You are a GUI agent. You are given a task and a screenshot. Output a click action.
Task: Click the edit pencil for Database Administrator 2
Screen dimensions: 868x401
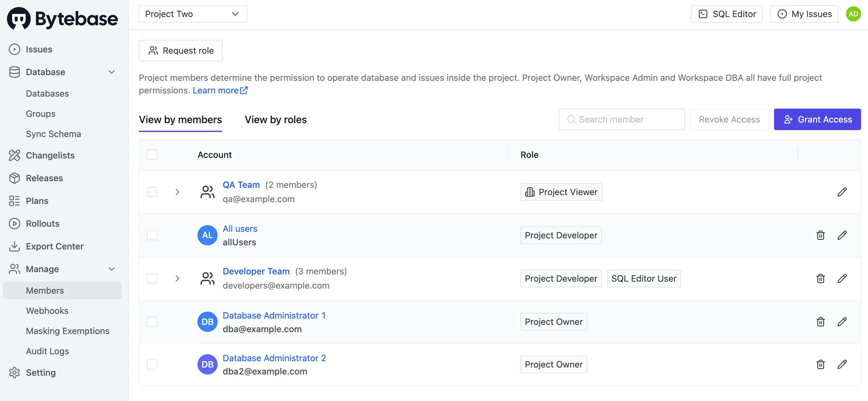point(842,364)
